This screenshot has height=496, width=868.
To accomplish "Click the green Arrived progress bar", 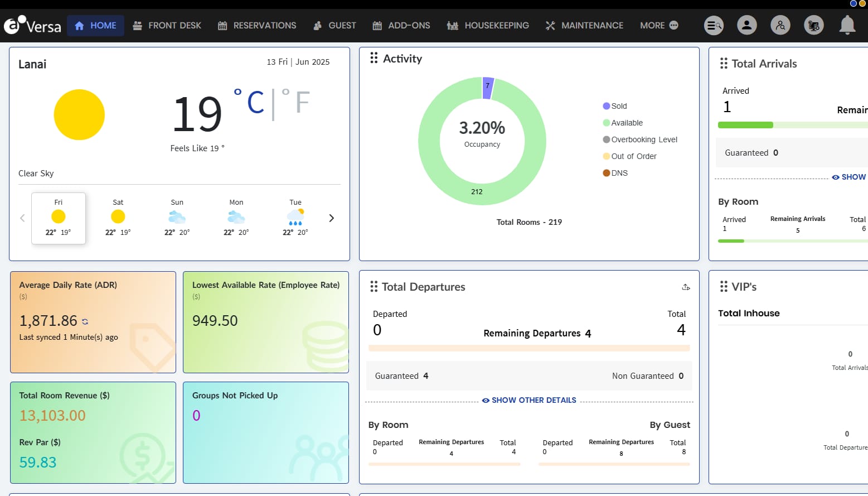I will pyautogui.click(x=746, y=124).
